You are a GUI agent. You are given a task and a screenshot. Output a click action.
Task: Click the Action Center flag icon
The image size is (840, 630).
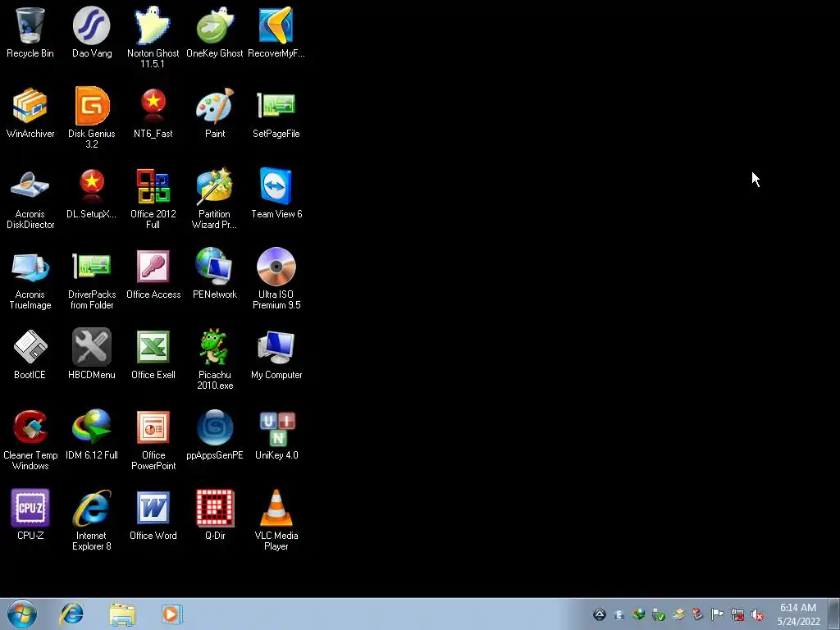(x=717, y=614)
